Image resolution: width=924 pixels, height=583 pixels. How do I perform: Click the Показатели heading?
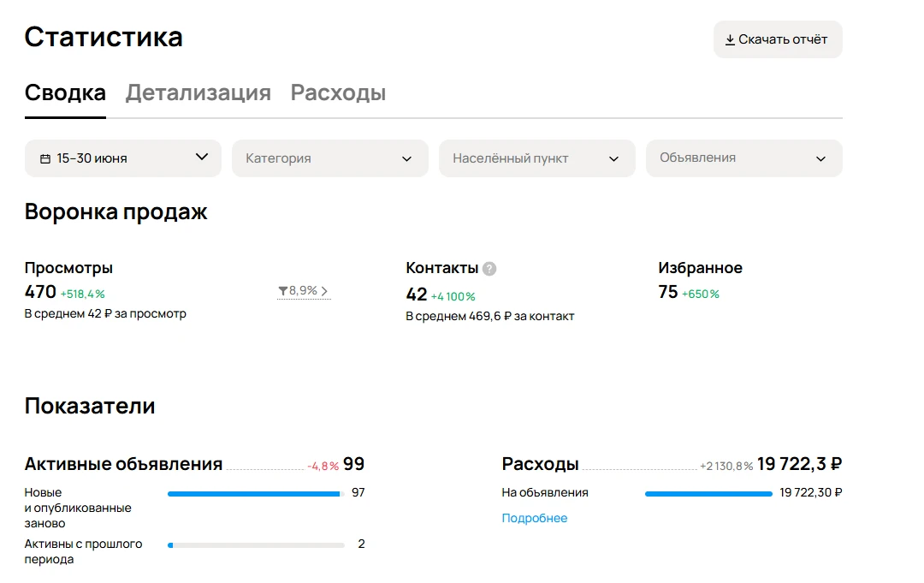pos(90,406)
